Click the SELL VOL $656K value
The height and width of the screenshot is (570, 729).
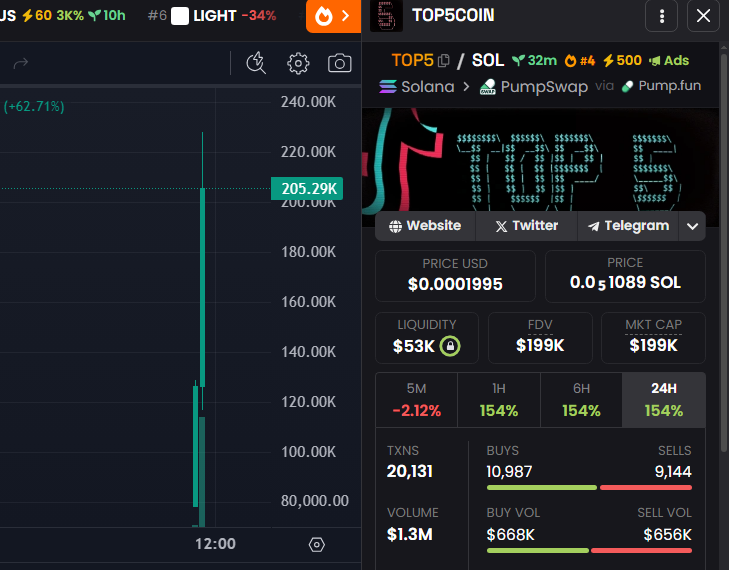point(668,535)
